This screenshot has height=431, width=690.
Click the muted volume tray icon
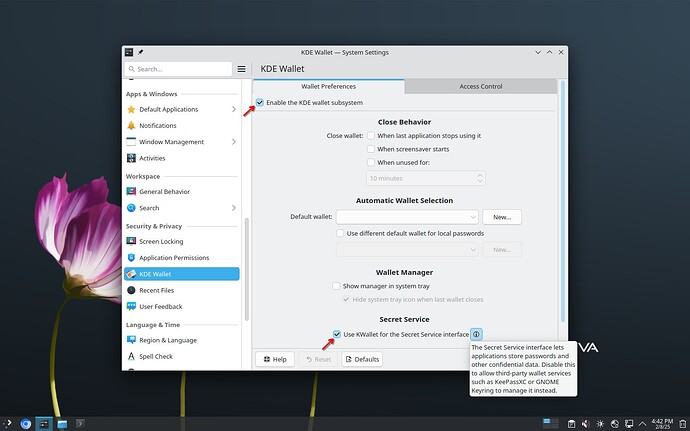coord(585,424)
